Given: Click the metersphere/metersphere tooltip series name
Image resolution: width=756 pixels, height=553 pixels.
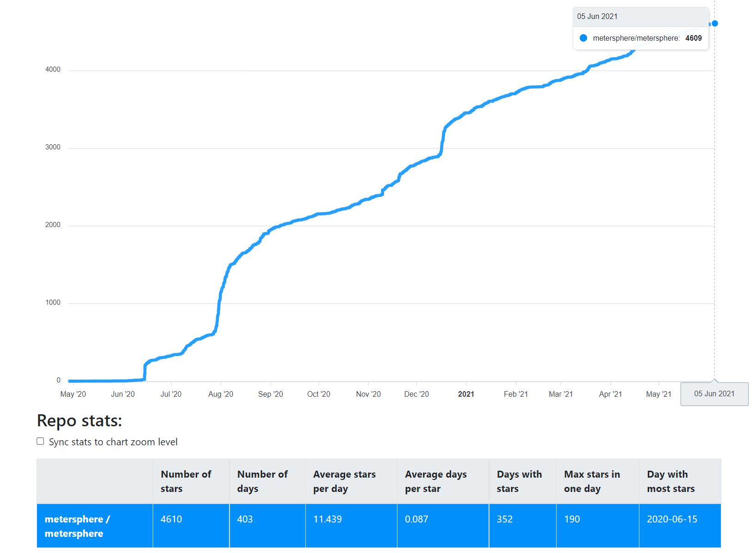Looking at the screenshot, I should point(636,38).
